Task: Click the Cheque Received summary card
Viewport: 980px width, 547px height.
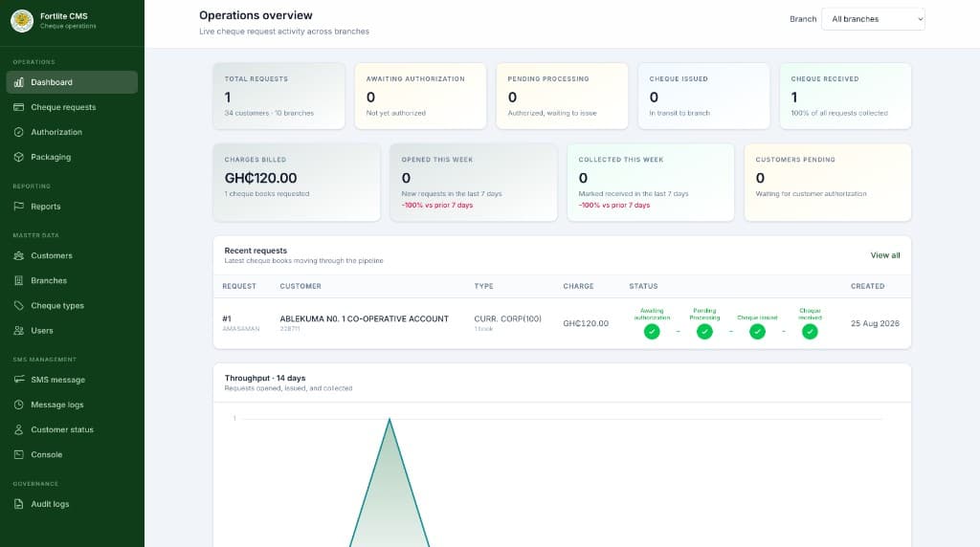Action: pos(846,97)
